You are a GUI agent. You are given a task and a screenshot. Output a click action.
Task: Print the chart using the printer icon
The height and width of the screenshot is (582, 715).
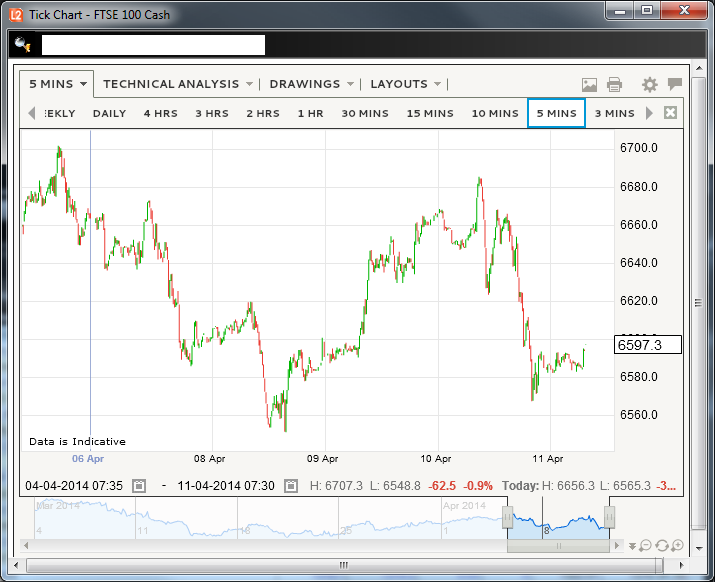614,85
